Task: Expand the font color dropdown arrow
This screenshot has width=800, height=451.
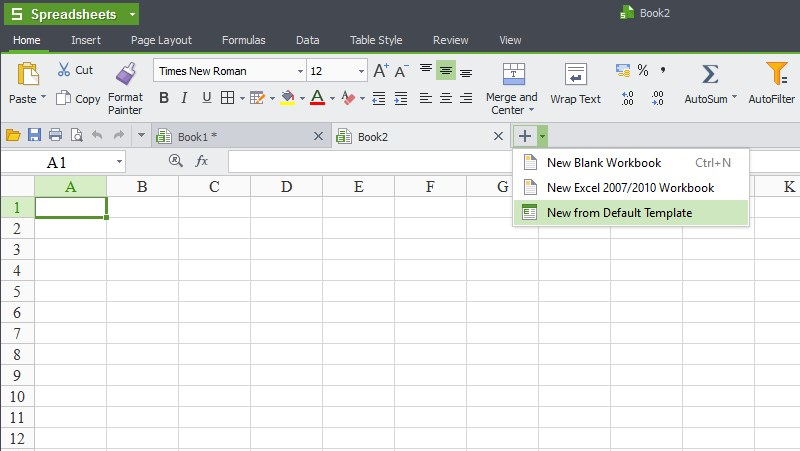Action: pyautogui.click(x=332, y=98)
